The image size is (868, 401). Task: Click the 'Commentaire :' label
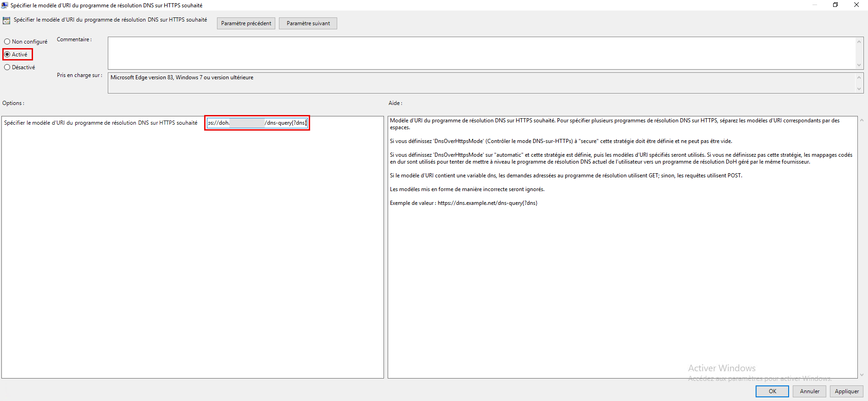(x=74, y=39)
